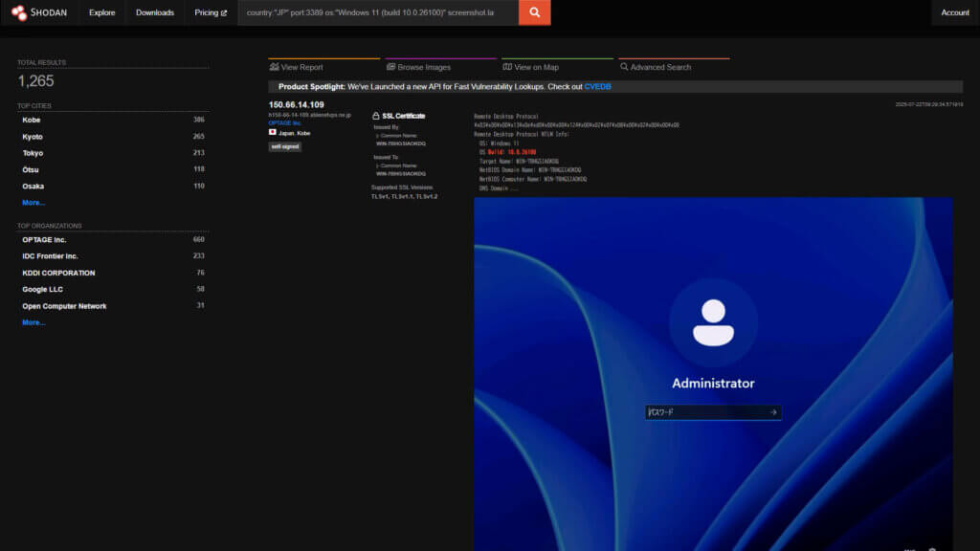Click the red magnifying glass search icon
Viewport: 980px width, 551px height.
click(534, 12)
